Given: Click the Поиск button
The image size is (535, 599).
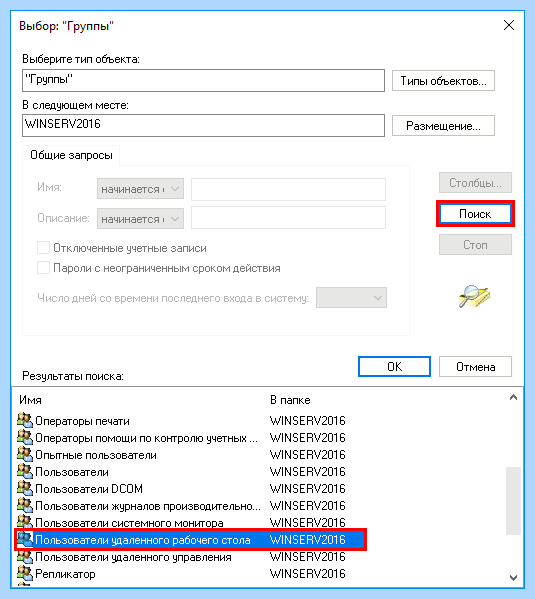Looking at the screenshot, I should click(x=475, y=214).
